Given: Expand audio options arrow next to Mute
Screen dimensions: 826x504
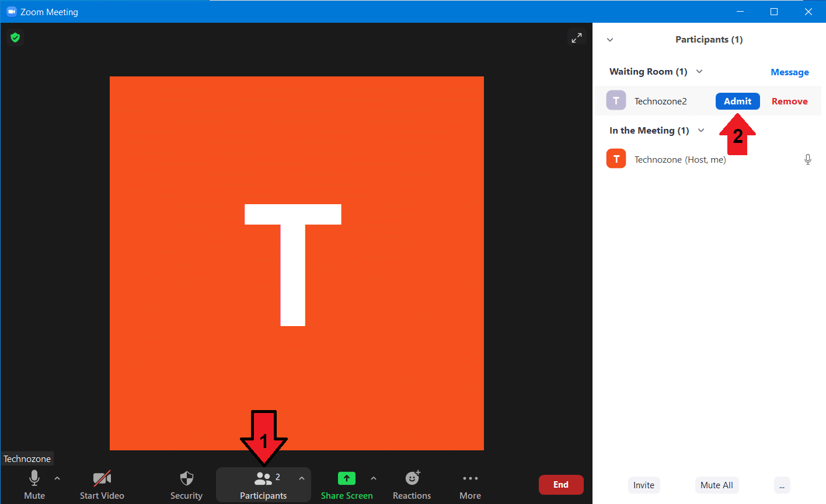Looking at the screenshot, I should point(57,478).
